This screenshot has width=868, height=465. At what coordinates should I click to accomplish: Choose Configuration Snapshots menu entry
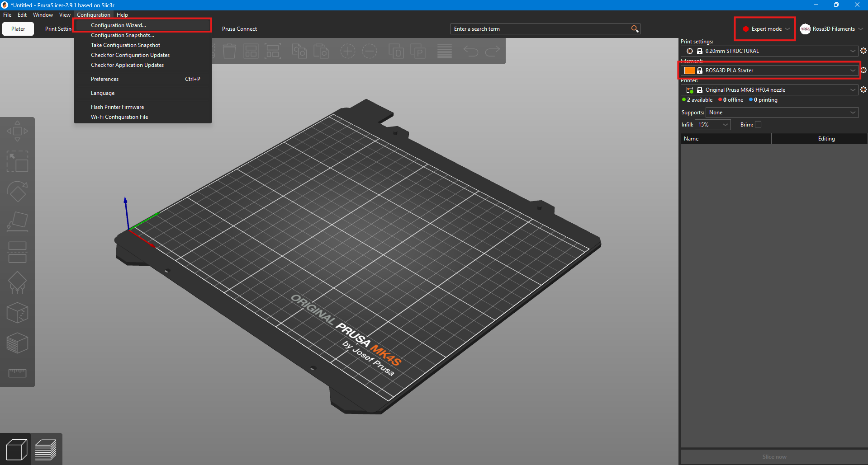click(x=142, y=35)
